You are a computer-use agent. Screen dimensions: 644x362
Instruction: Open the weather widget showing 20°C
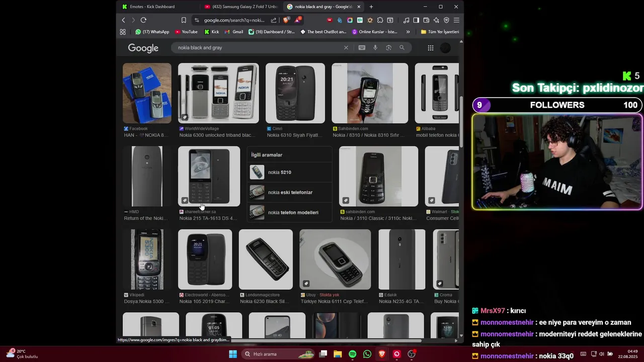22,354
